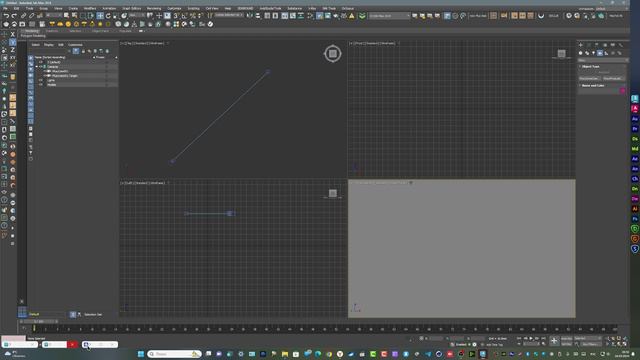Select Geometry category in Create panel
The image size is (640, 360).
click(x=580, y=53)
